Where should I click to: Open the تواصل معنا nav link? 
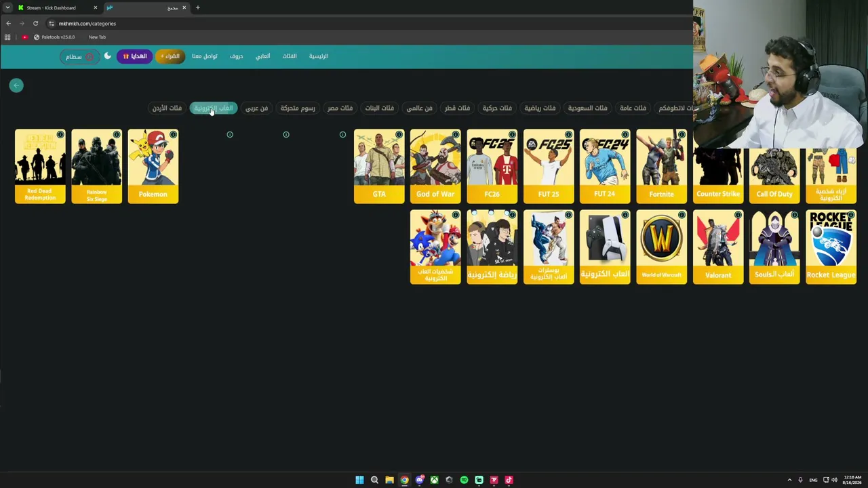coord(204,56)
